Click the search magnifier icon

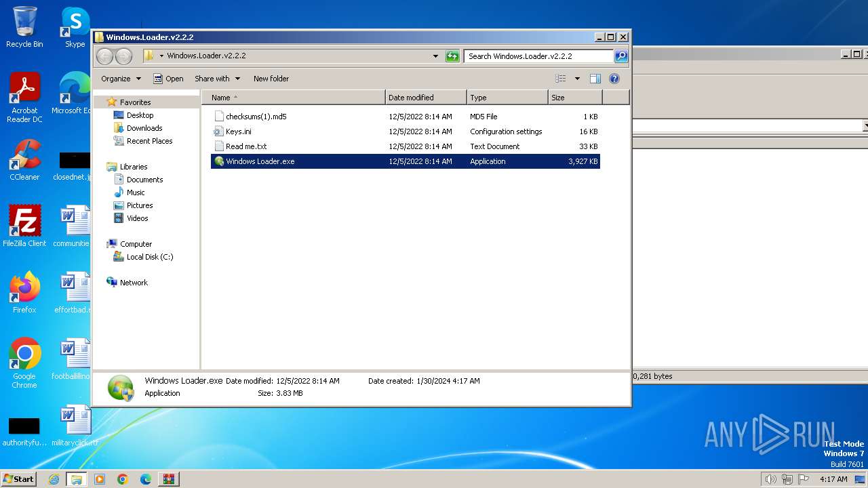tap(620, 56)
